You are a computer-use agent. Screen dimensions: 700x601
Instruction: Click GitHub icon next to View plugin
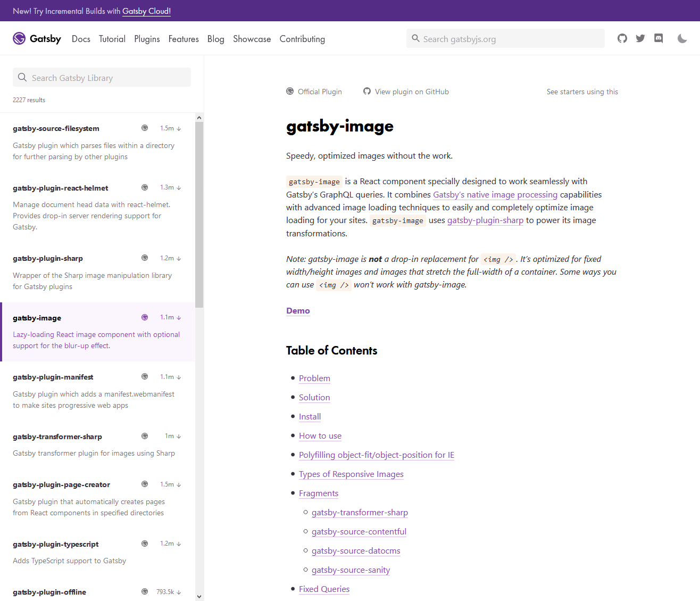[x=367, y=91]
